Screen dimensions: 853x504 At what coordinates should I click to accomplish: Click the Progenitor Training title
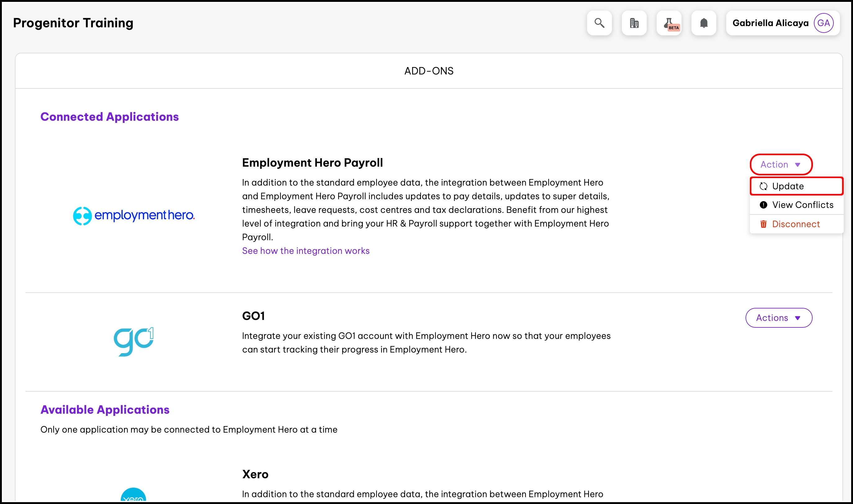pyautogui.click(x=73, y=23)
